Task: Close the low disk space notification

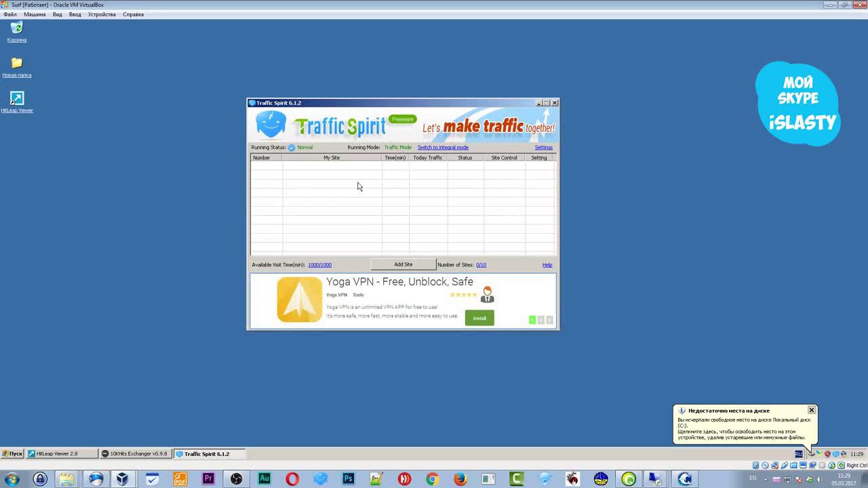Action: [x=811, y=410]
